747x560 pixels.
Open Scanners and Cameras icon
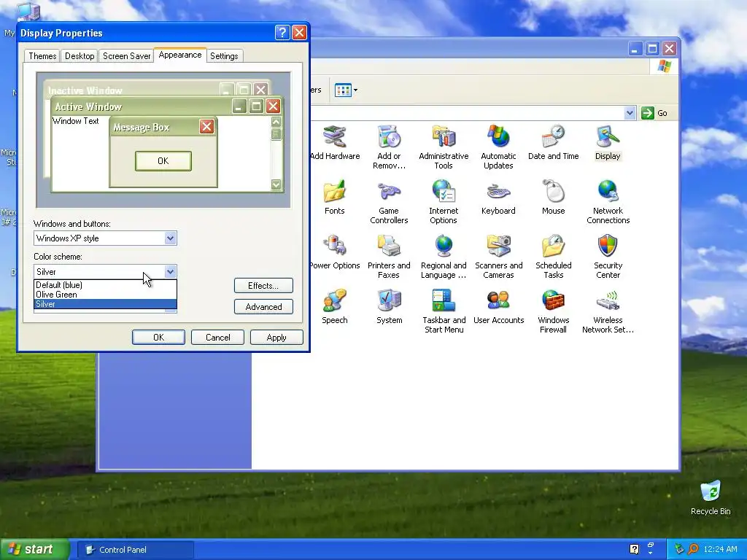[498, 257]
